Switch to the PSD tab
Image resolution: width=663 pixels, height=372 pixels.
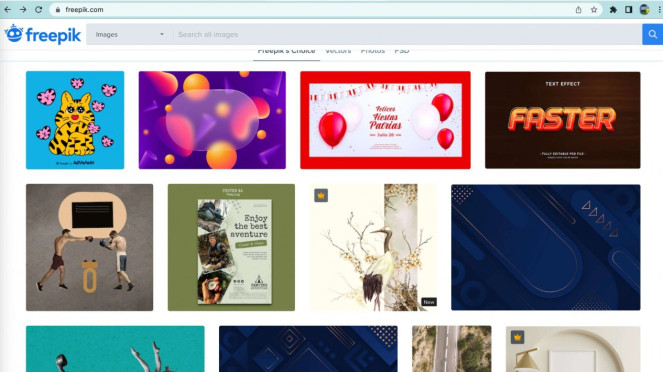click(x=402, y=51)
